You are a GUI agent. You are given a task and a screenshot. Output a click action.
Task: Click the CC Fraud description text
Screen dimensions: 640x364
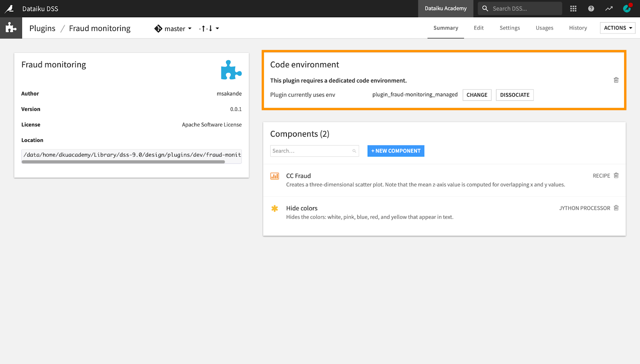point(426,185)
